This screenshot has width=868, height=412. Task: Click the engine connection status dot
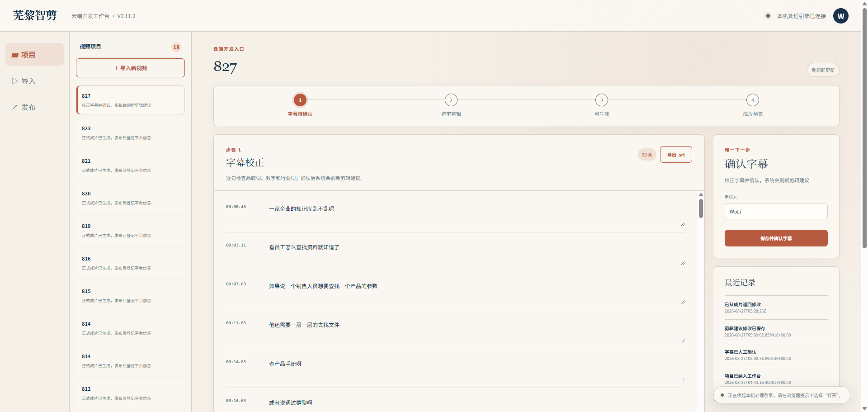768,16
